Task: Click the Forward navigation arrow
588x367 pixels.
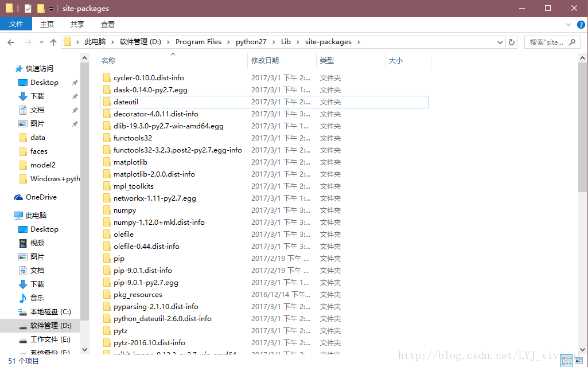Action: [x=28, y=42]
